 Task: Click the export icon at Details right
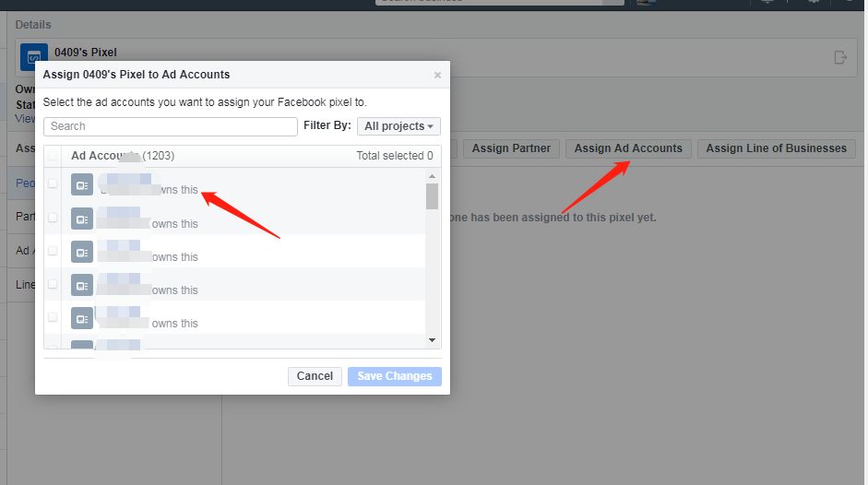tap(840, 57)
